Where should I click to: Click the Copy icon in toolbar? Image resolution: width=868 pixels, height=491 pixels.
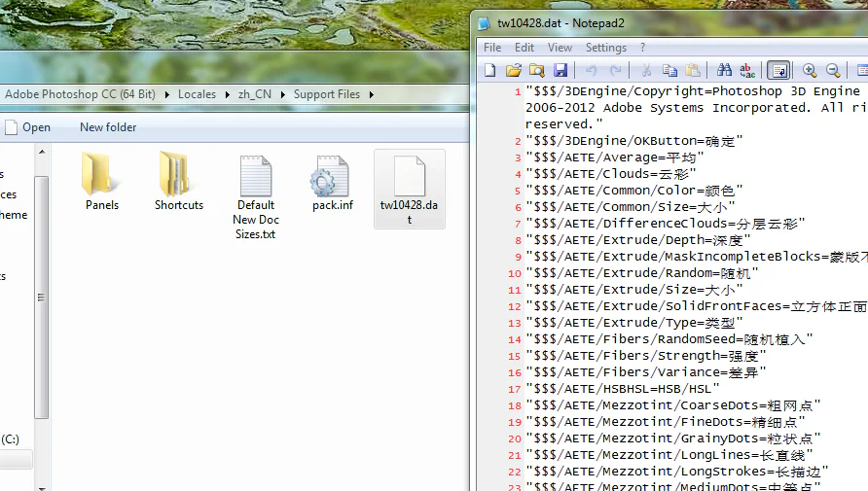click(x=669, y=70)
